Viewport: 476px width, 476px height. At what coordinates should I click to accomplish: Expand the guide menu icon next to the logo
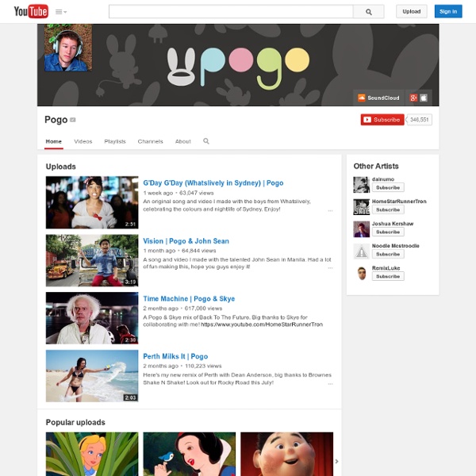pos(61,12)
